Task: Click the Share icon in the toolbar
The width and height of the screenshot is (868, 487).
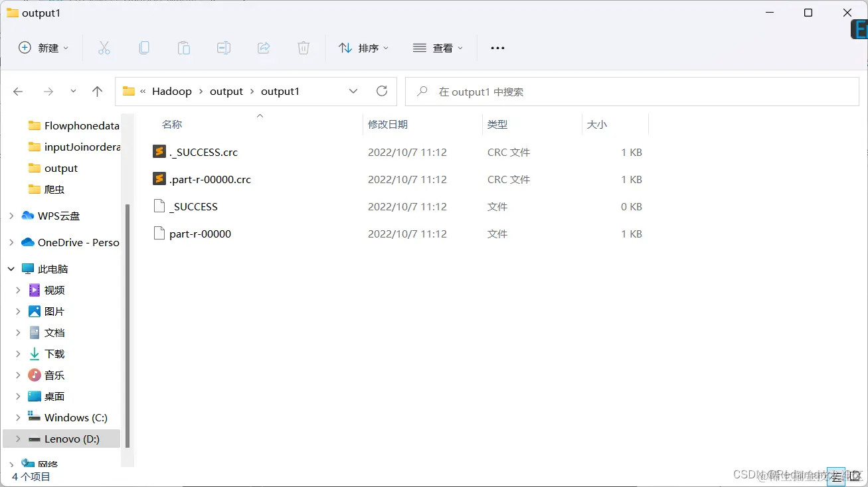Action: (264, 47)
